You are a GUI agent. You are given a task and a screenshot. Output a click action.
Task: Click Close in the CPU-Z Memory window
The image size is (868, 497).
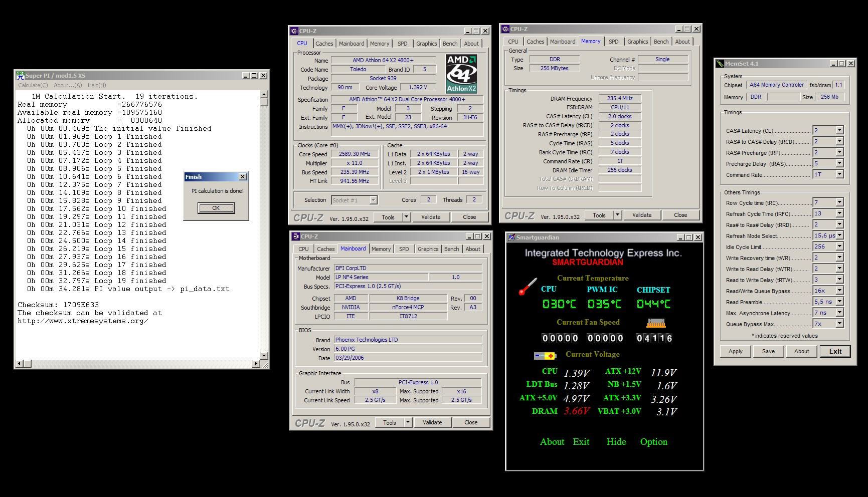680,215
